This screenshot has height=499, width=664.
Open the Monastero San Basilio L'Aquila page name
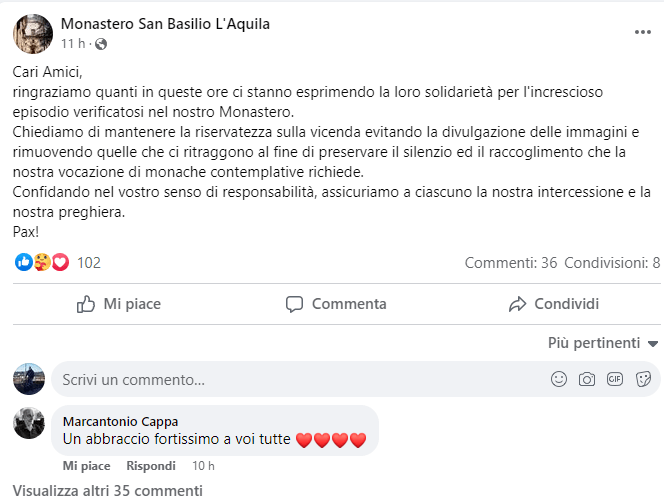click(165, 23)
